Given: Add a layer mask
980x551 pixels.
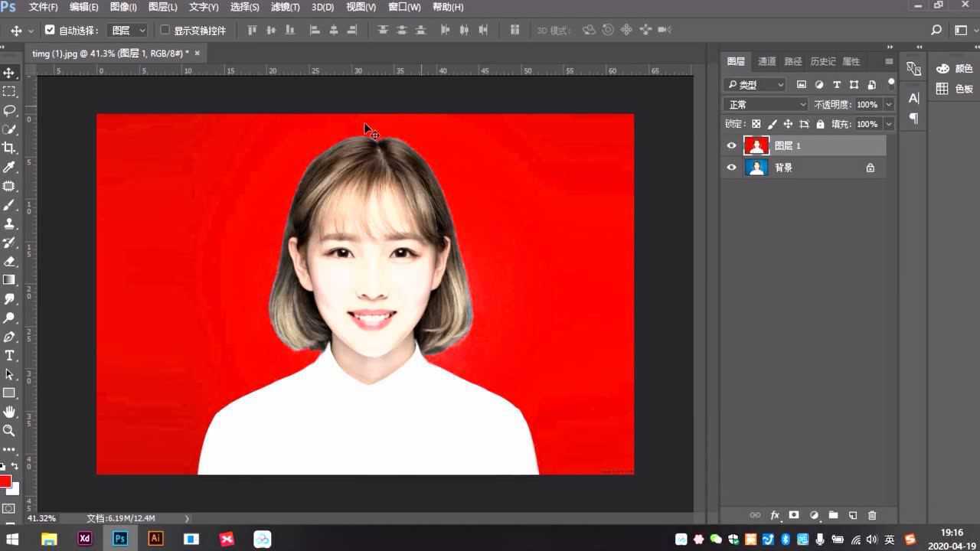Looking at the screenshot, I should (x=794, y=515).
